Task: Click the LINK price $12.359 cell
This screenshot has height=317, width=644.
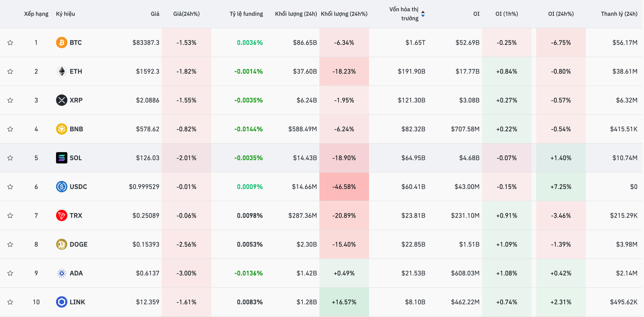Action: [147, 302]
